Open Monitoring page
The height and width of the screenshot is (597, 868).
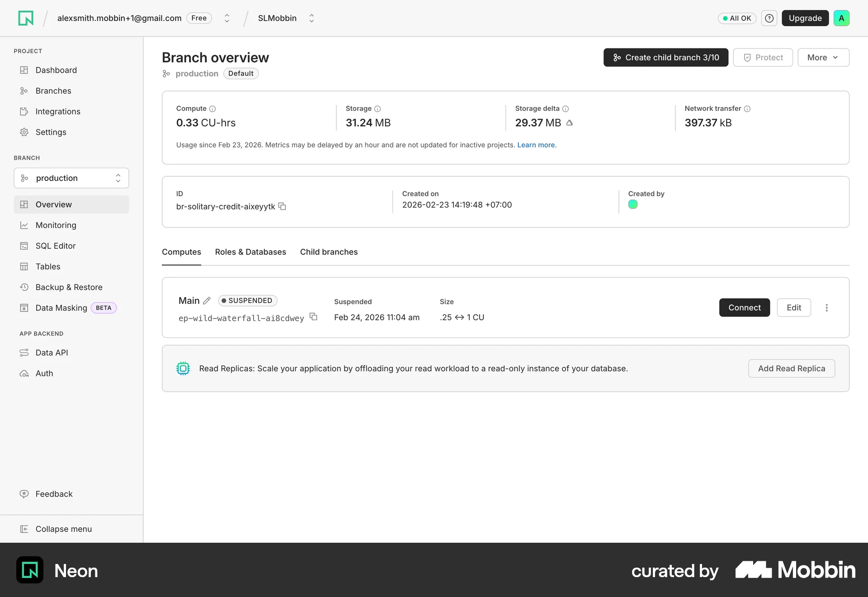[71, 225]
